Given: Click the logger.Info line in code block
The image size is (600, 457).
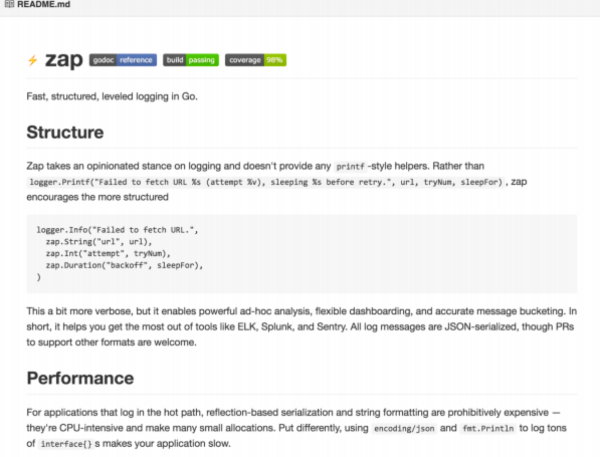Looking at the screenshot, I should tap(118, 231).
